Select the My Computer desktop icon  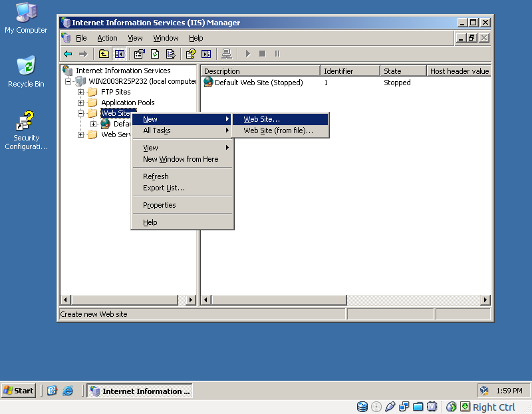pyautogui.click(x=26, y=18)
